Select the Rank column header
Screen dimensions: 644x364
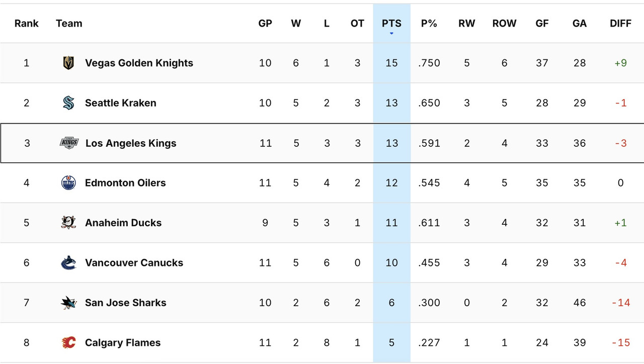click(x=26, y=23)
